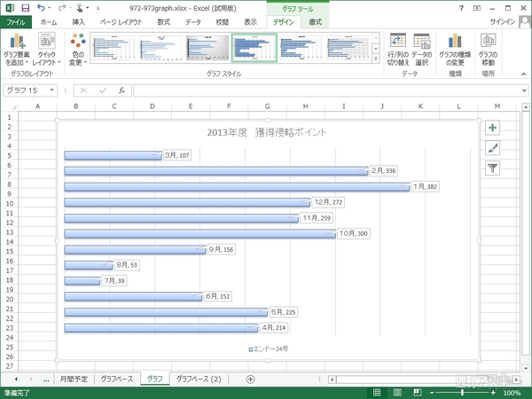Switch to the Format (書式) chart tab

pyautogui.click(x=315, y=22)
